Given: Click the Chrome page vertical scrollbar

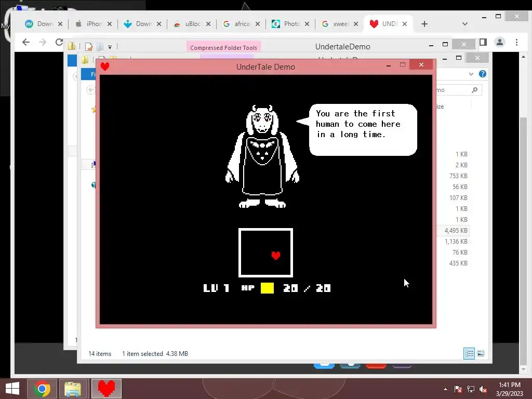Looking at the screenshot, I should click(x=523, y=241).
